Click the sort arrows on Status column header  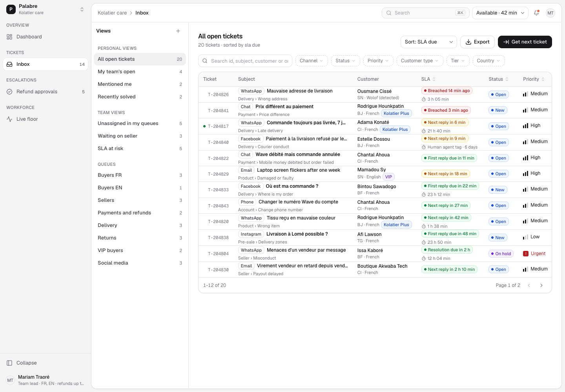point(507,79)
